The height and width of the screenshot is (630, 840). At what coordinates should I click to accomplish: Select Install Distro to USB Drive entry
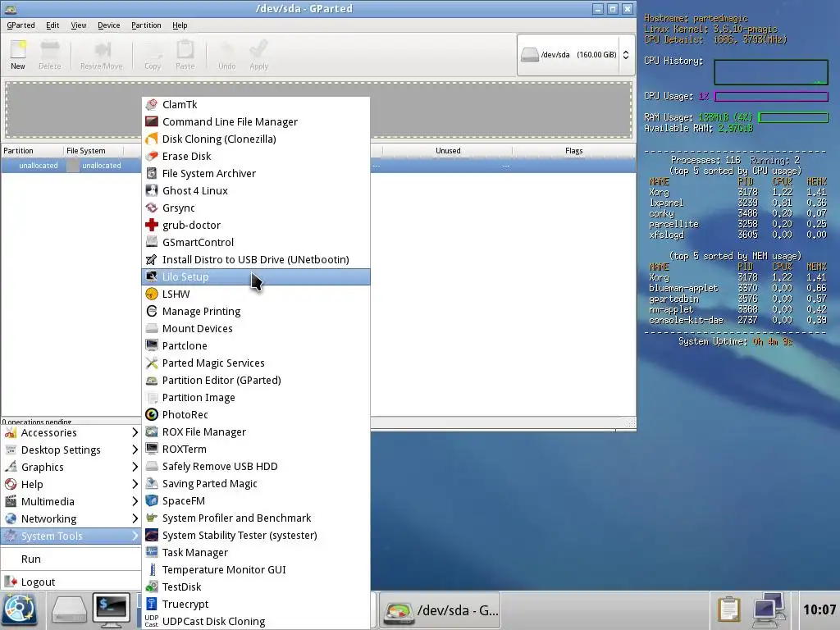coord(256,260)
